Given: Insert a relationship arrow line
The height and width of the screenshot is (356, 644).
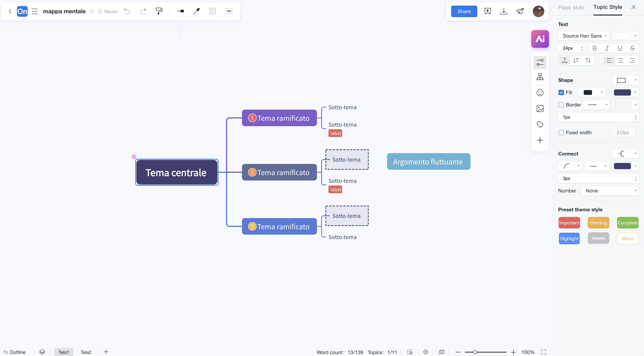Looking at the screenshot, I should (197, 11).
